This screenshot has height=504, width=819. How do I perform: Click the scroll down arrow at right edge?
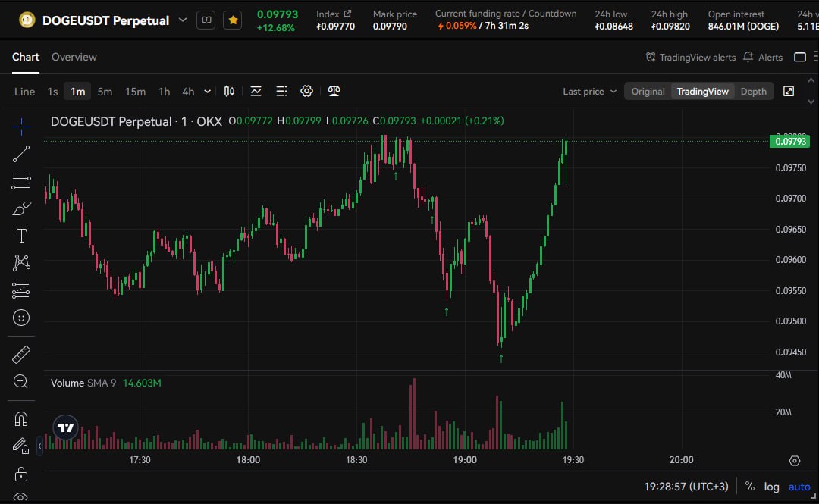coord(811,102)
